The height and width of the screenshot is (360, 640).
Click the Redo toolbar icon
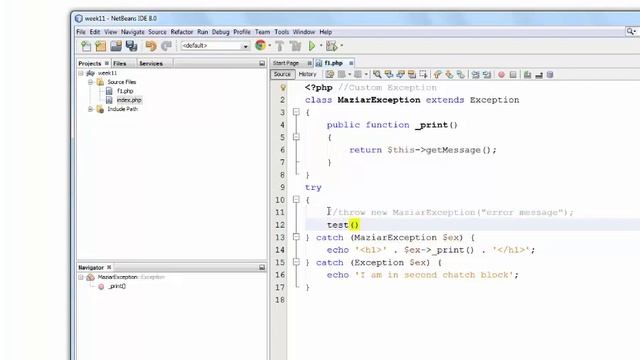point(166,46)
